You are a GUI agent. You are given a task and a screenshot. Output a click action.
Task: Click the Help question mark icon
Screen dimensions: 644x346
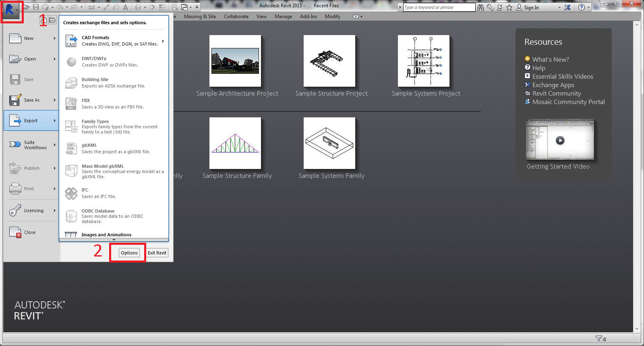(x=582, y=7)
